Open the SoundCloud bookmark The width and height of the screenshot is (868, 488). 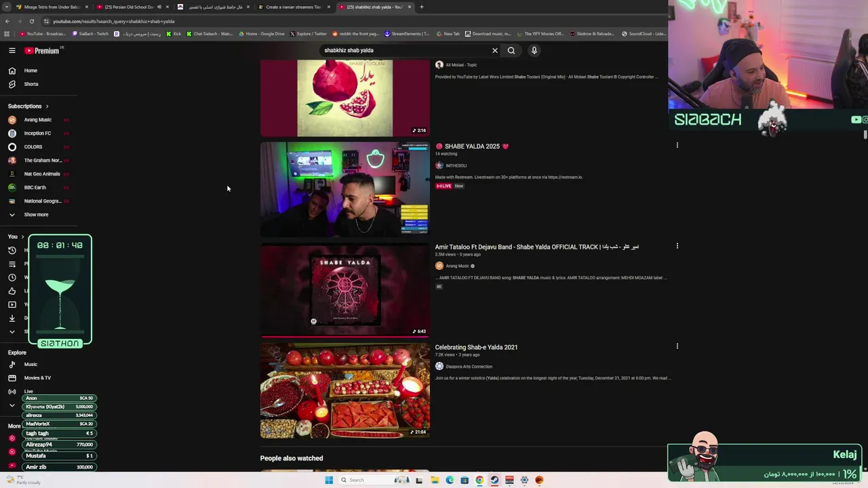(644, 33)
